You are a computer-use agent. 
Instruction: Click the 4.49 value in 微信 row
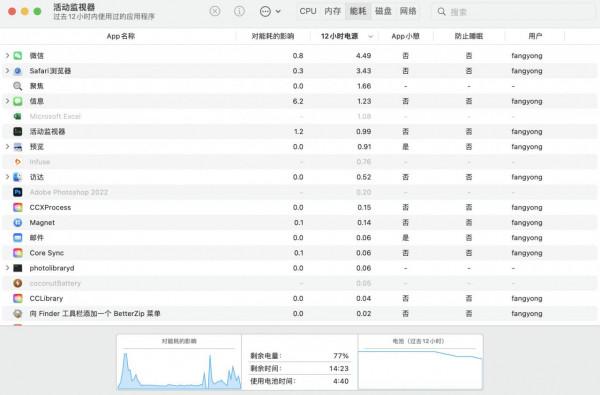[x=364, y=55]
